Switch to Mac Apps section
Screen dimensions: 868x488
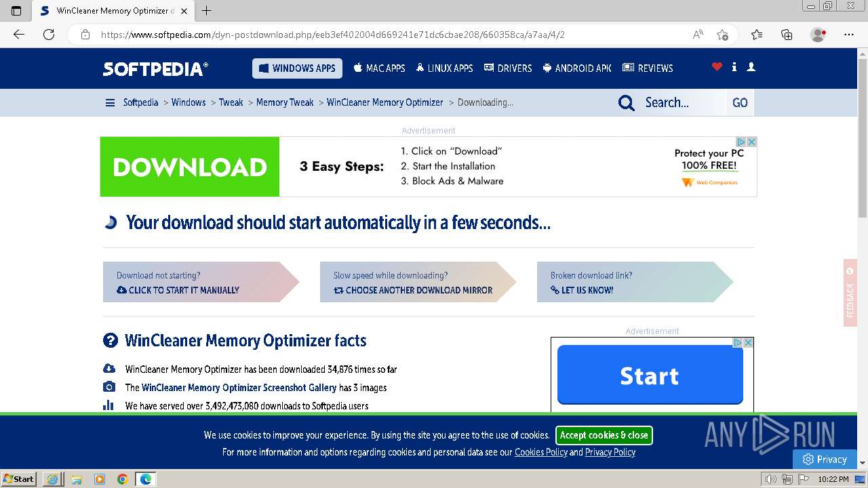click(x=379, y=68)
